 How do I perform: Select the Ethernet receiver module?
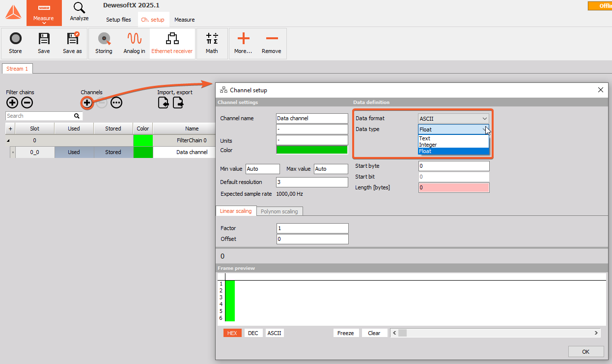(x=172, y=43)
